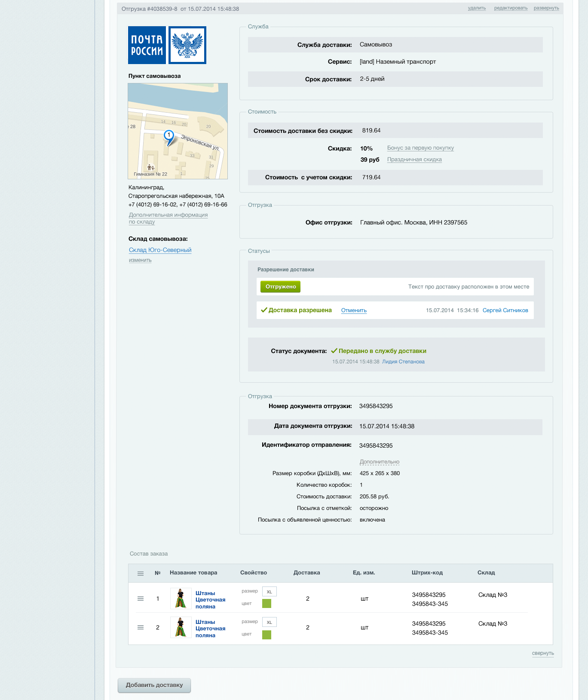Open product thumbnail in row 2
The width and height of the screenshot is (588, 700).
tap(181, 627)
